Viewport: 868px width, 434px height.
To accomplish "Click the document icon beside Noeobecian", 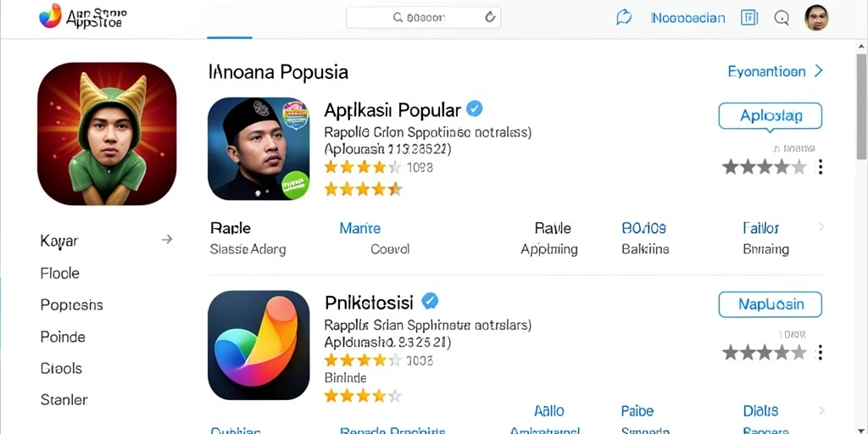I will [748, 18].
